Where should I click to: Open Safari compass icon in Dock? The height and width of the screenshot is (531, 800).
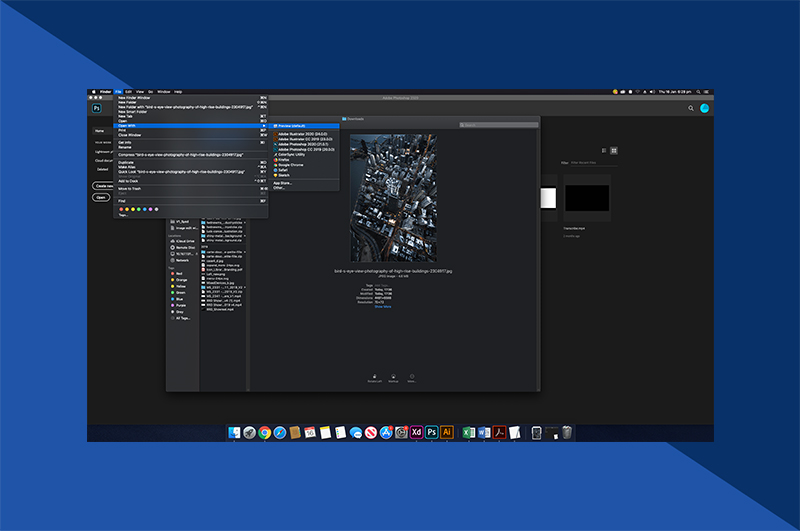(x=280, y=433)
